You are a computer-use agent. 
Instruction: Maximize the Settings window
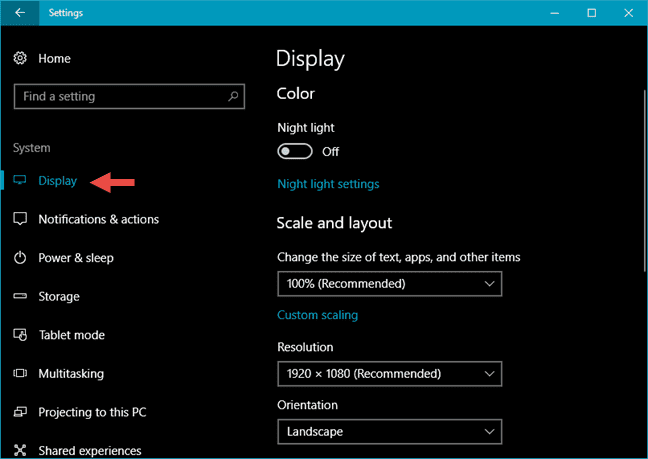[x=591, y=13]
